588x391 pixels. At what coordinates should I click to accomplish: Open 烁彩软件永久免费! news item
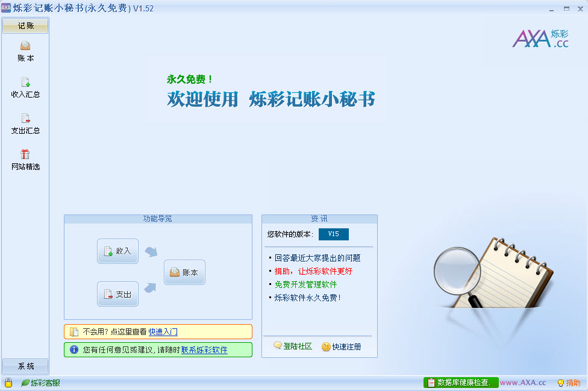(307, 298)
